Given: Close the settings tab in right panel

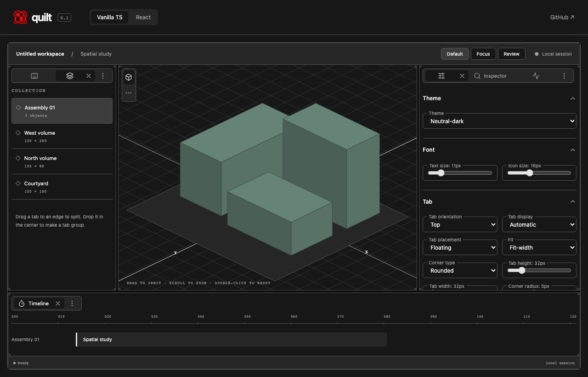Looking at the screenshot, I should (462, 76).
